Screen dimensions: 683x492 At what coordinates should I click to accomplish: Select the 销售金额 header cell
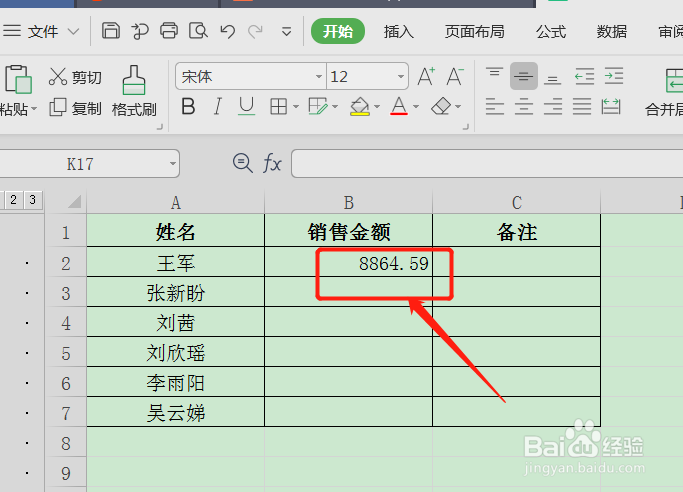click(348, 231)
